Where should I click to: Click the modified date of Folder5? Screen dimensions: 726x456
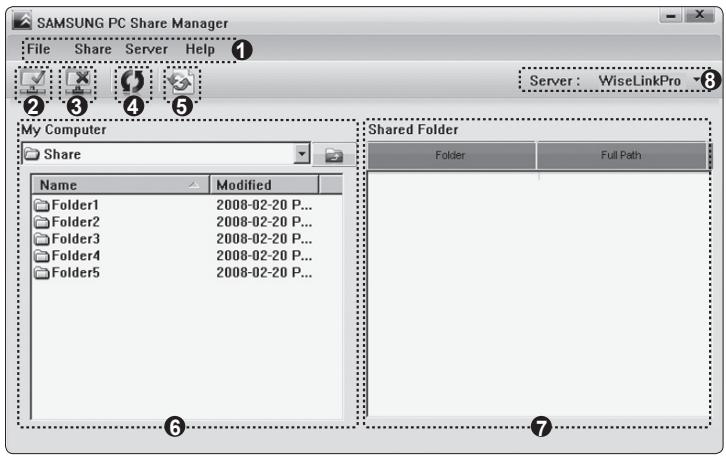[x=264, y=272]
